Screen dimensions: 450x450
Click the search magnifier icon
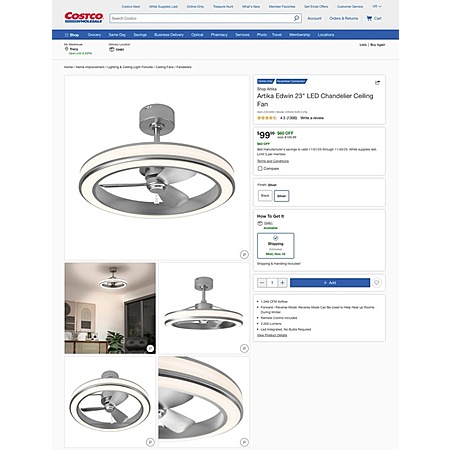point(296,18)
